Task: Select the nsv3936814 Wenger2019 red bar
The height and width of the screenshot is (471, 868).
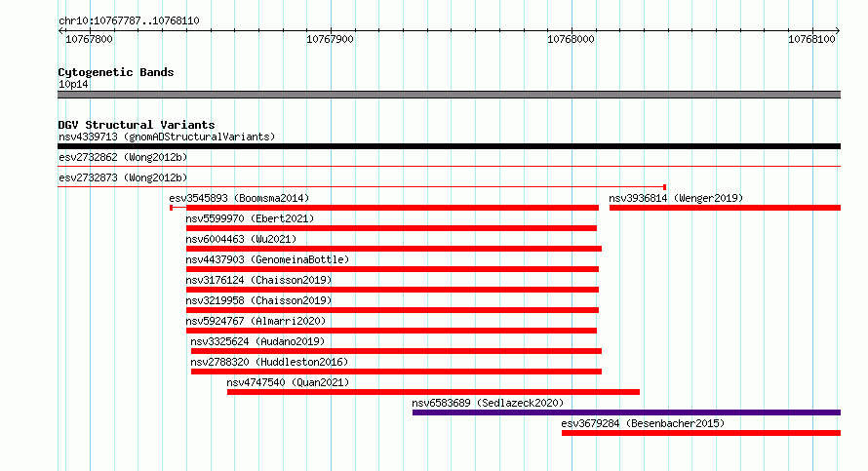Action: point(726,208)
